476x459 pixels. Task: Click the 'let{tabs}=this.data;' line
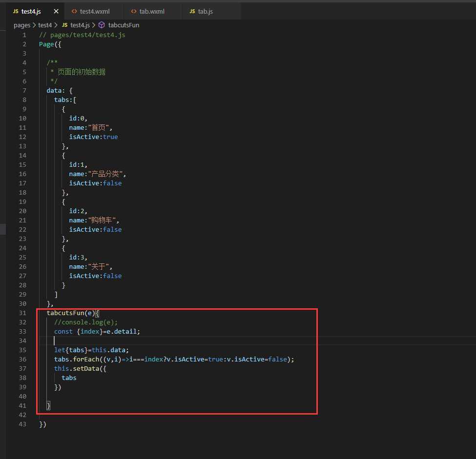91,350
